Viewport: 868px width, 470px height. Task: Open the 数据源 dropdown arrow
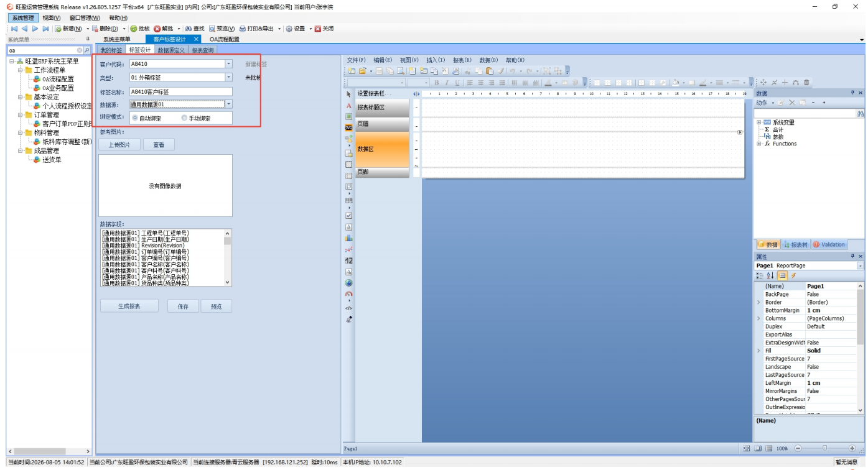[228, 104]
